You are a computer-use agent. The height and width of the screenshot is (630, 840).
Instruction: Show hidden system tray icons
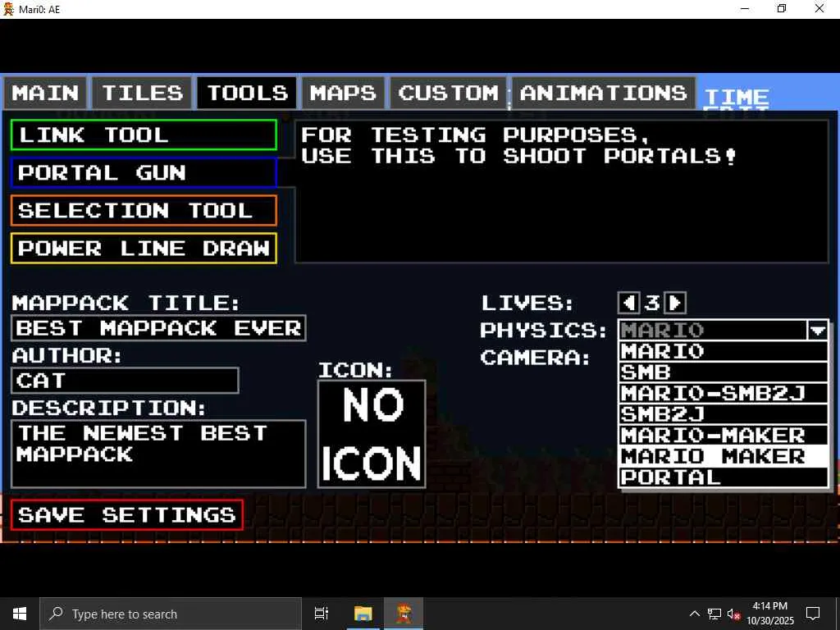coord(694,614)
